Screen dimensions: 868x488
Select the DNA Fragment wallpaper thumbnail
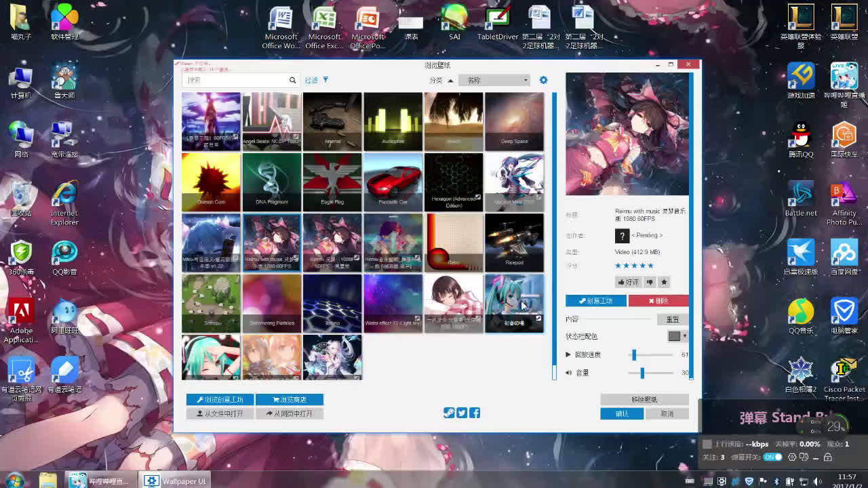(271, 182)
